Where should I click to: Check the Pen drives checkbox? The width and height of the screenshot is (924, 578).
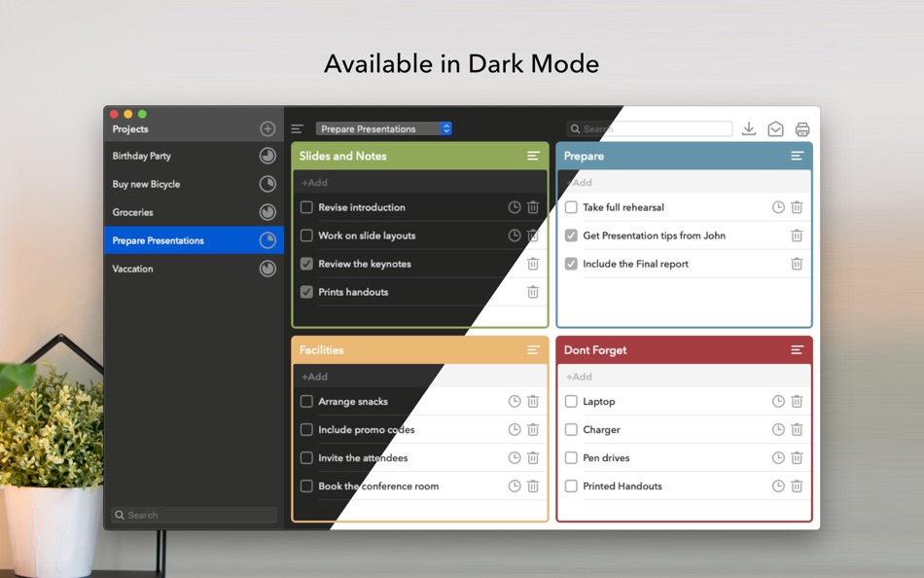click(571, 457)
